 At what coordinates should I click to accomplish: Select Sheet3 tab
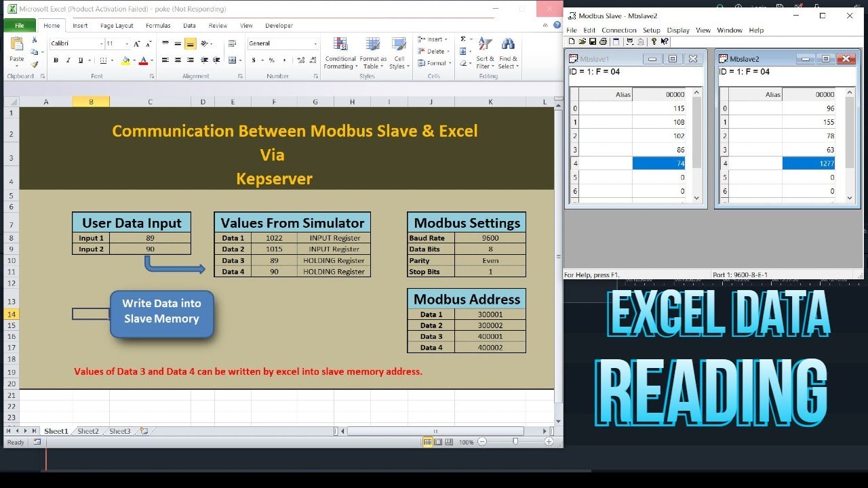pyautogui.click(x=120, y=431)
